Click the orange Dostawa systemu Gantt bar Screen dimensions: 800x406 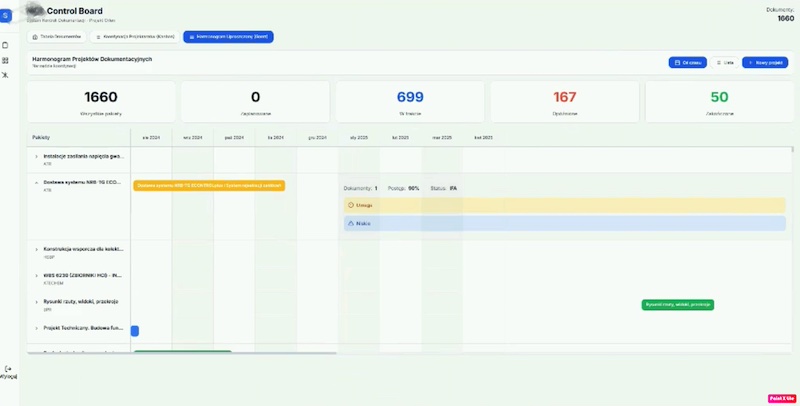click(208, 185)
